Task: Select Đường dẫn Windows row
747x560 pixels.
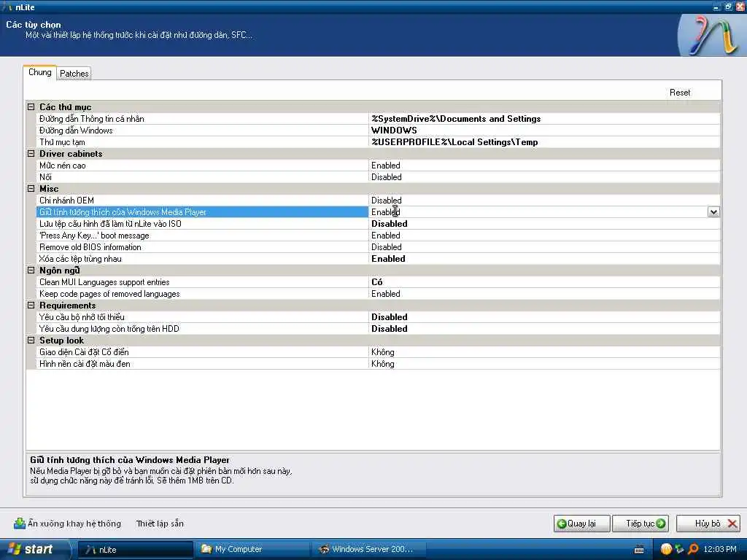Action: coord(203,131)
